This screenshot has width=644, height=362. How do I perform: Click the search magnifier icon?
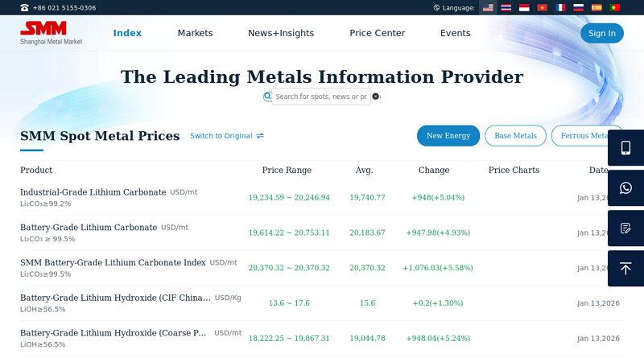click(x=267, y=97)
